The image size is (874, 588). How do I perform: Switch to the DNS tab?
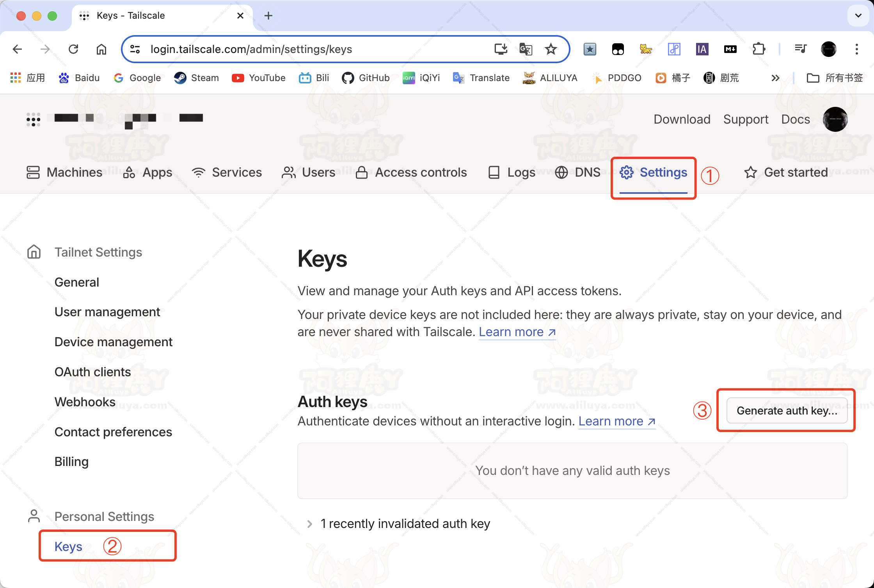577,172
